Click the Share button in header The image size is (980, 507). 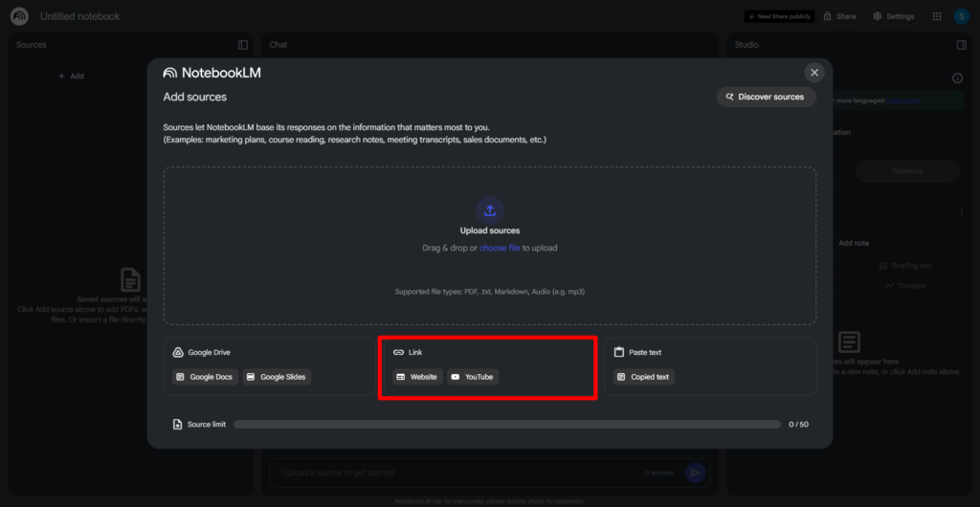point(840,16)
